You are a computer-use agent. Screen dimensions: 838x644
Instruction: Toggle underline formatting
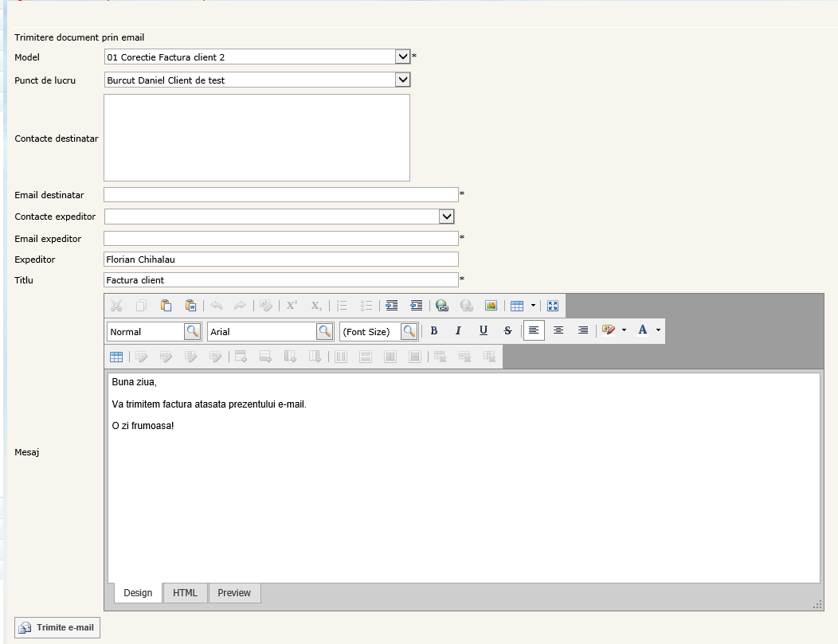pos(483,331)
